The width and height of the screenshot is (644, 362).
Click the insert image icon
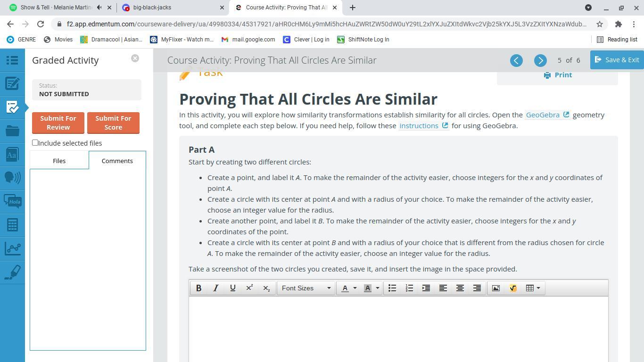495,288
